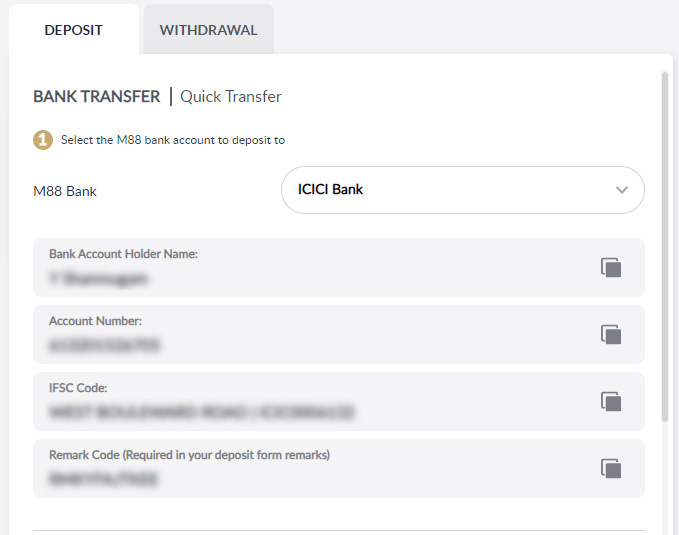Copy the IFSC code

point(611,401)
